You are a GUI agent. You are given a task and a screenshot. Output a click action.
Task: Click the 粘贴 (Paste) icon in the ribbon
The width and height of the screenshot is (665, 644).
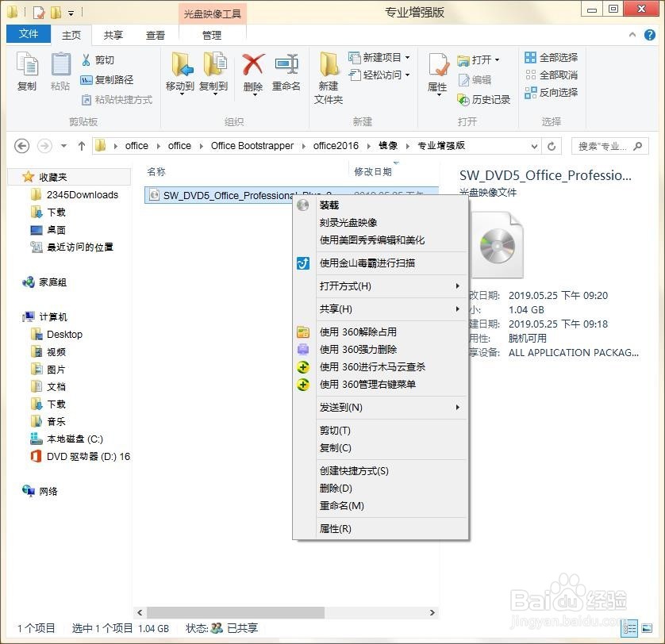pyautogui.click(x=60, y=71)
